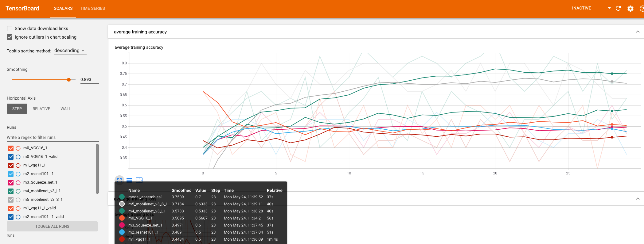Click the regex filter runs input
This screenshot has height=244, width=644.
click(x=53, y=138)
